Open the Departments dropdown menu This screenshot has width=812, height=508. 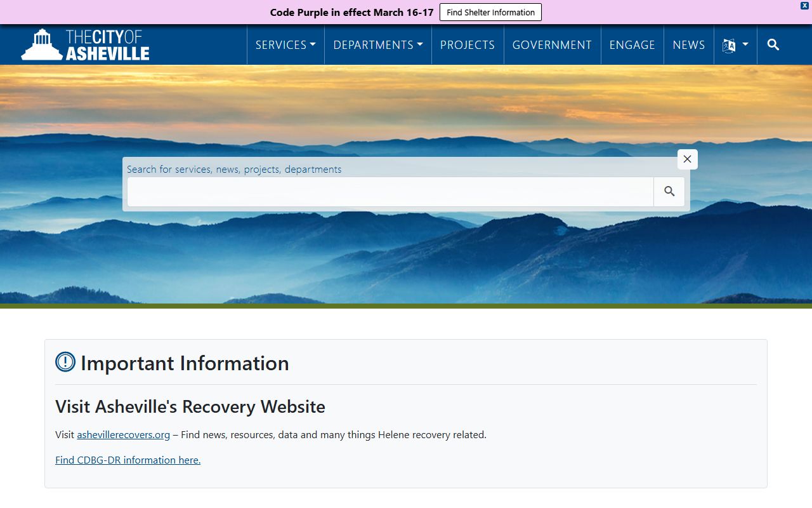tap(377, 45)
